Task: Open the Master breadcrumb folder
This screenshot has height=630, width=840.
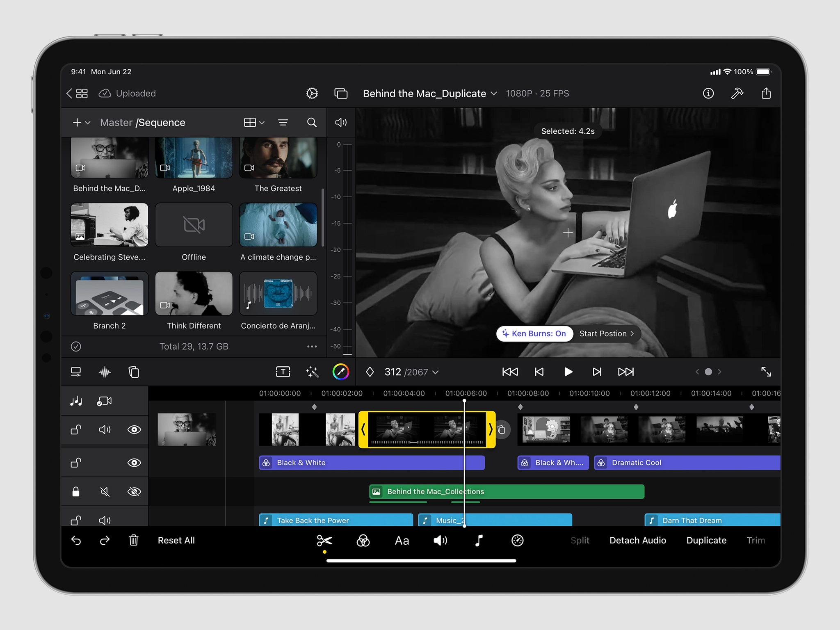Action: click(x=116, y=122)
